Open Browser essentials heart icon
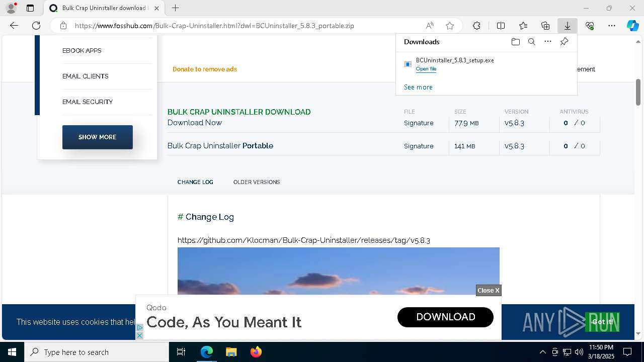Image resolution: width=644 pixels, height=362 pixels. (590, 26)
